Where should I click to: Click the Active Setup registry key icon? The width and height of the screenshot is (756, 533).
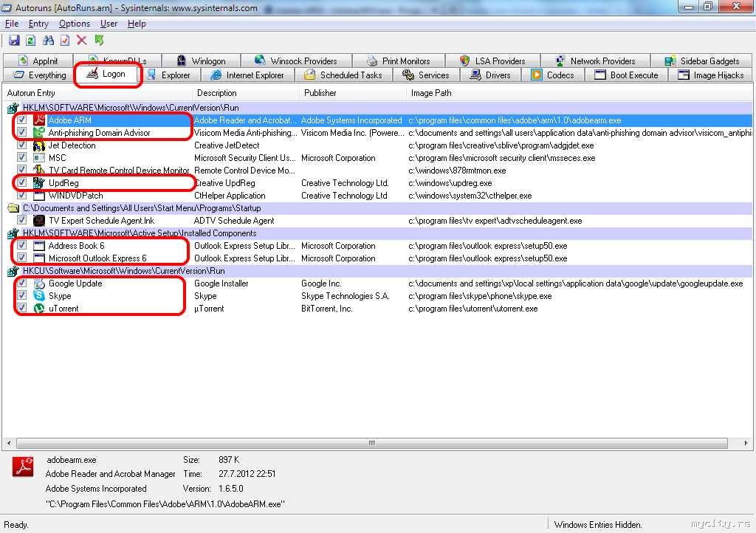pyautogui.click(x=13, y=233)
